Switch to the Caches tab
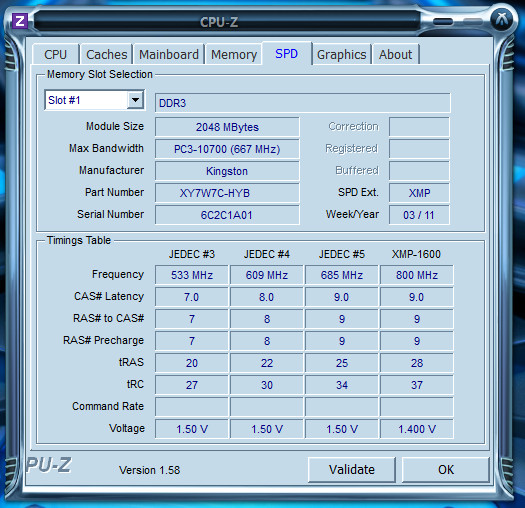525x508 pixels. (106, 54)
